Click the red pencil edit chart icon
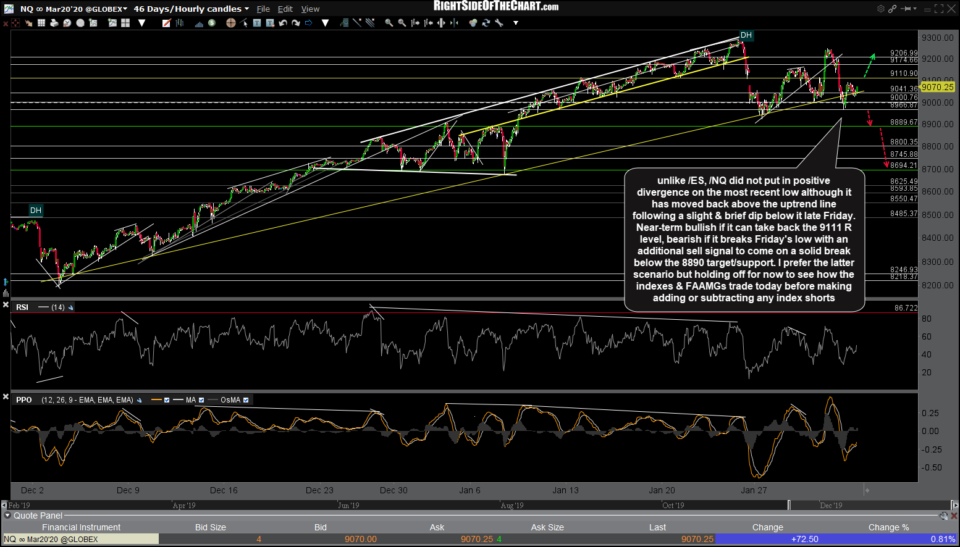This screenshot has width=960, height=547. (167, 23)
